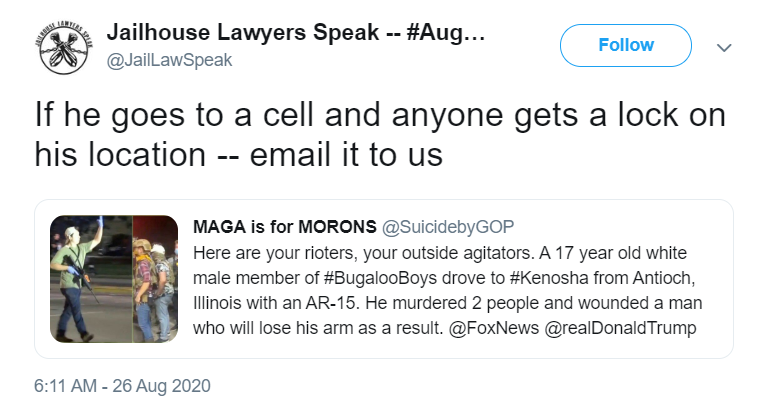
Task: Click the @realDonaldTrump mention
Action: (620, 328)
